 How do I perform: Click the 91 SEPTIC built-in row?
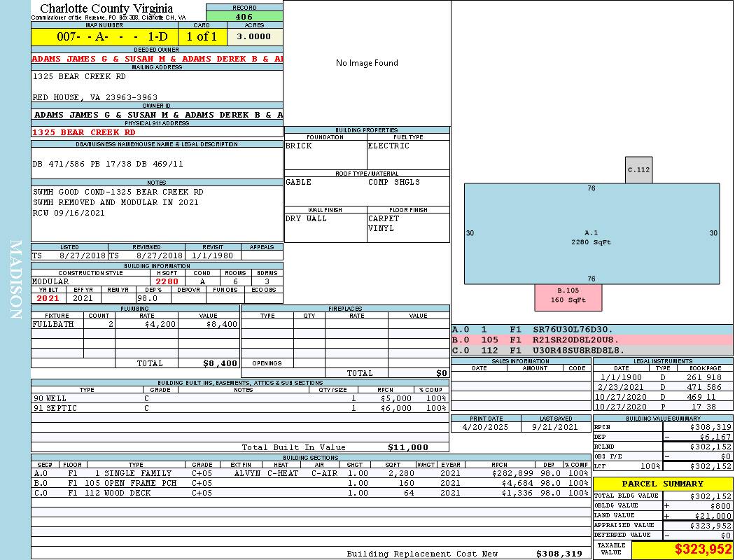click(x=240, y=409)
